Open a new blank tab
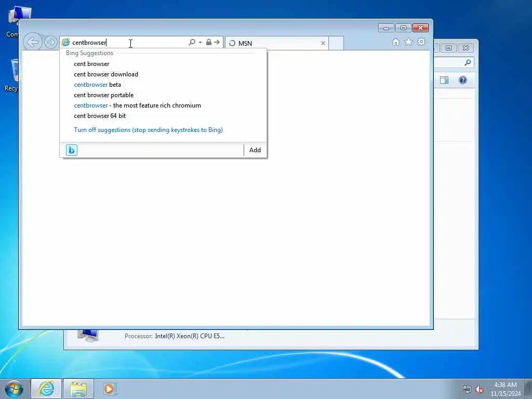532x399 pixels. 336,43
